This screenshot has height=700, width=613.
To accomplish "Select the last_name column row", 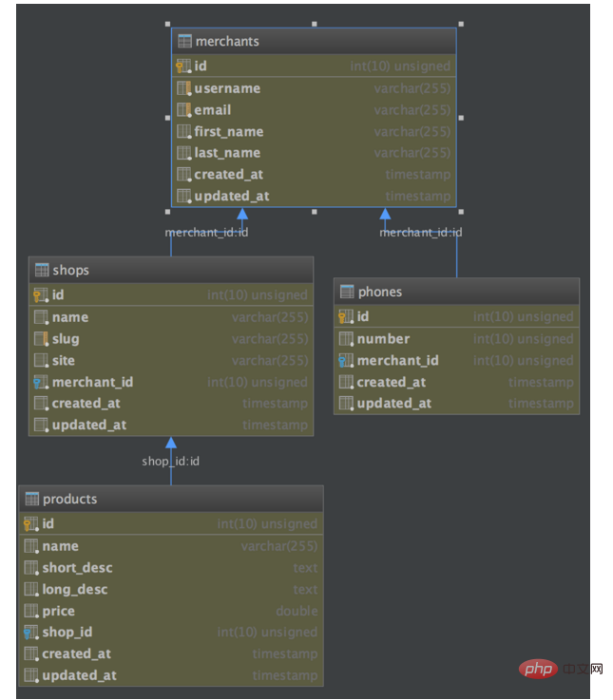I will point(314,153).
